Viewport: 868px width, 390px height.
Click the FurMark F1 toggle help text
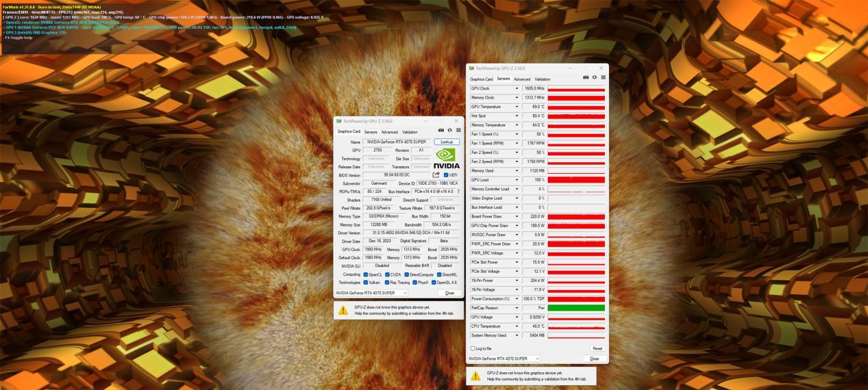[18, 38]
